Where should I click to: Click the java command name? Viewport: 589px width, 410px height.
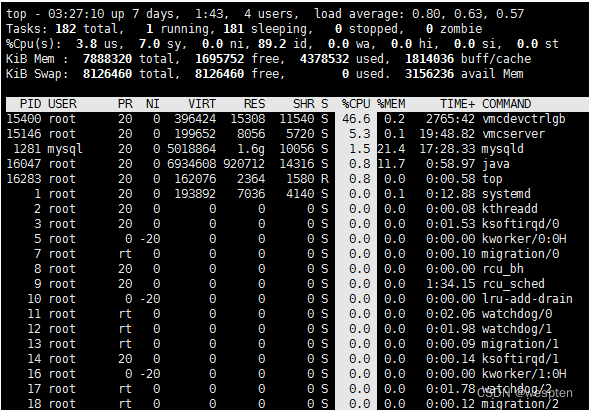point(496,164)
